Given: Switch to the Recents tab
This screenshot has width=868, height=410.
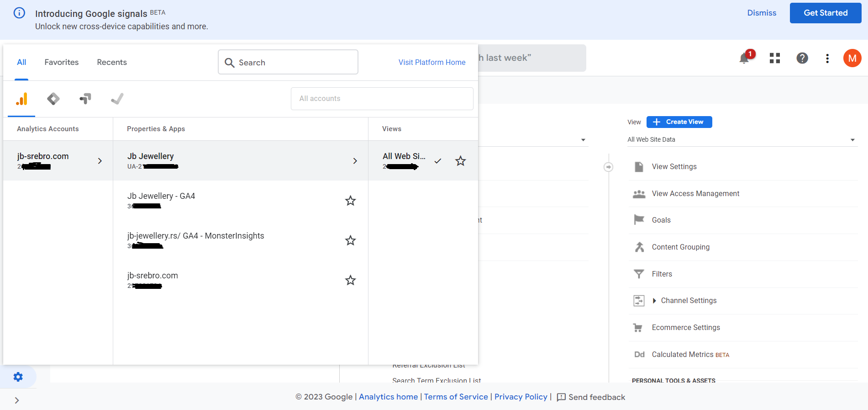Looking at the screenshot, I should [x=112, y=62].
